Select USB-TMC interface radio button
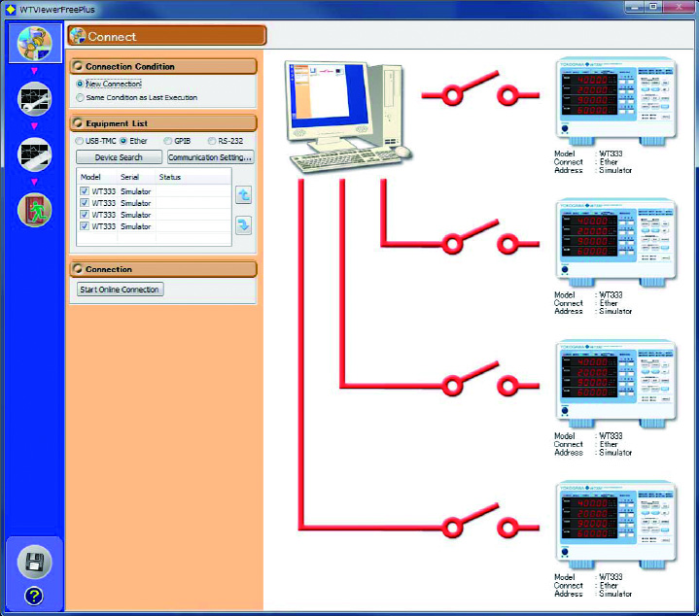The height and width of the screenshot is (616, 699). pyautogui.click(x=80, y=141)
